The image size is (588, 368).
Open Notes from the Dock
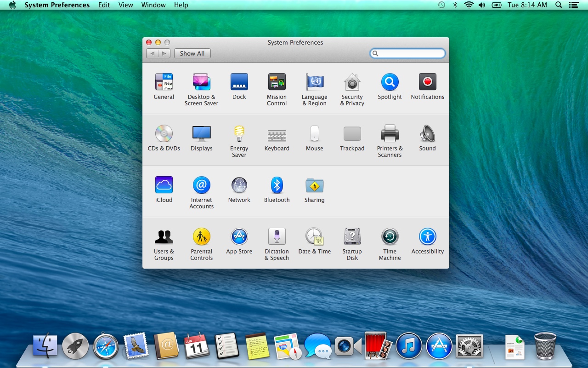(257, 346)
